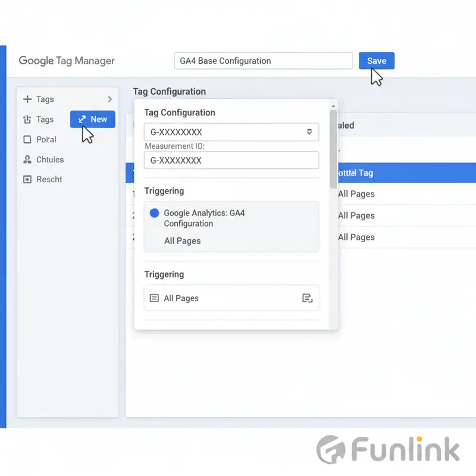
Task: Select the Tags plus icon in sidebar
Action: (28, 99)
